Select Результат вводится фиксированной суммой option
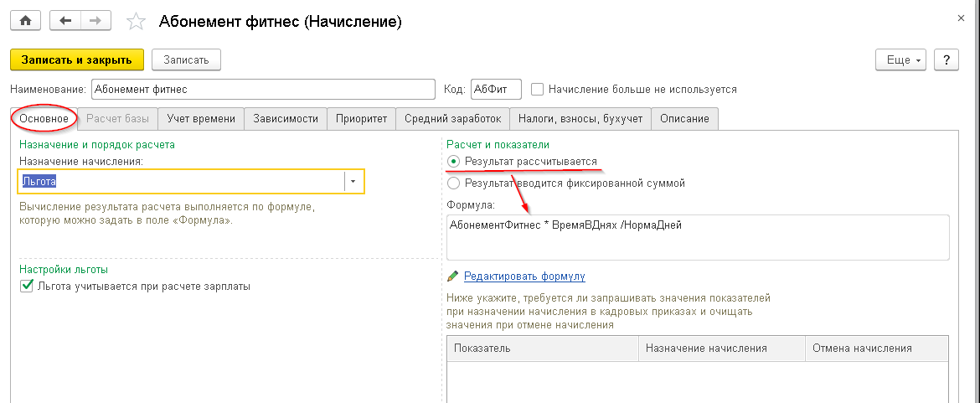This screenshot has width=980, height=403. (454, 183)
